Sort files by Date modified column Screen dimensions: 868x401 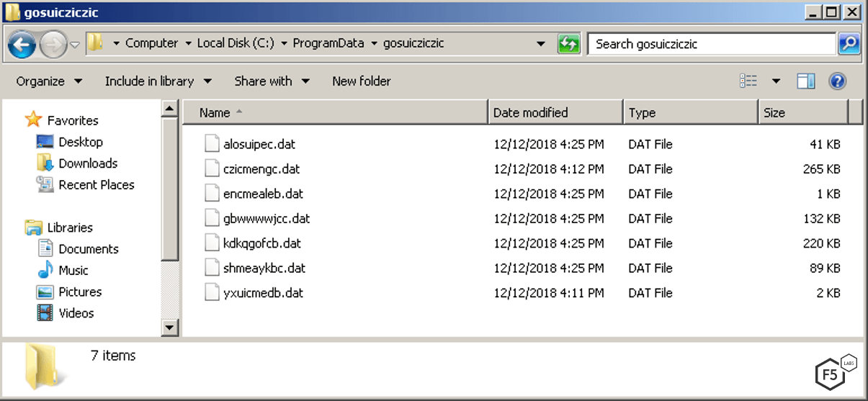tap(530, 112)
